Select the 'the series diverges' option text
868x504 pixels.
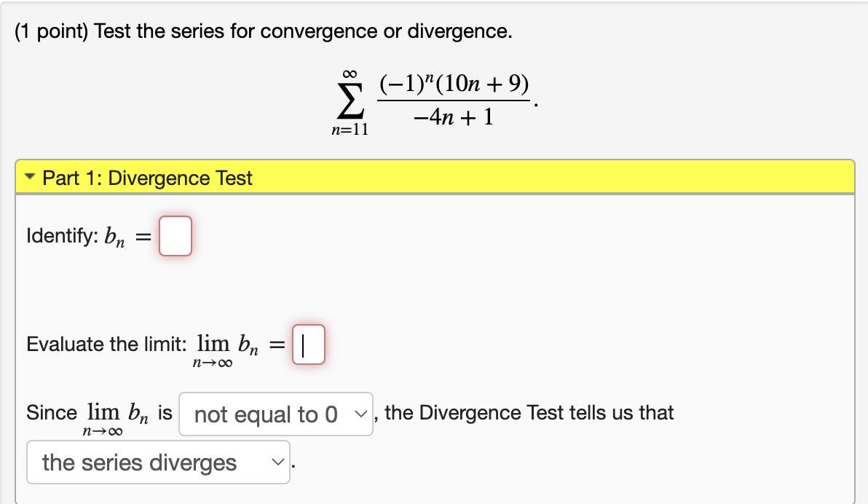pos(138,462)
